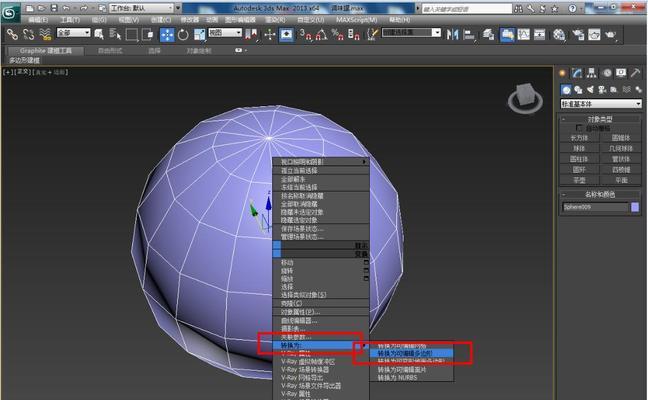Toggle the Spinner Snap button
Viewport: 648px width, 400px height.
(354, 34)
